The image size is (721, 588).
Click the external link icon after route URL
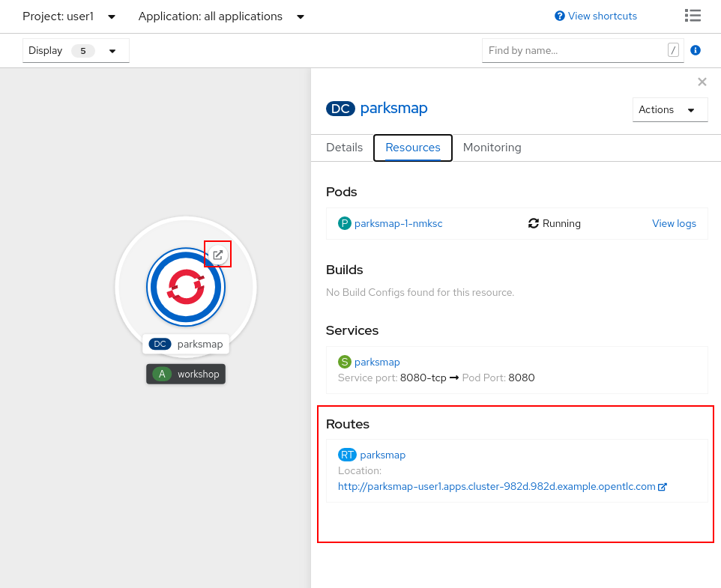(663, 486)
